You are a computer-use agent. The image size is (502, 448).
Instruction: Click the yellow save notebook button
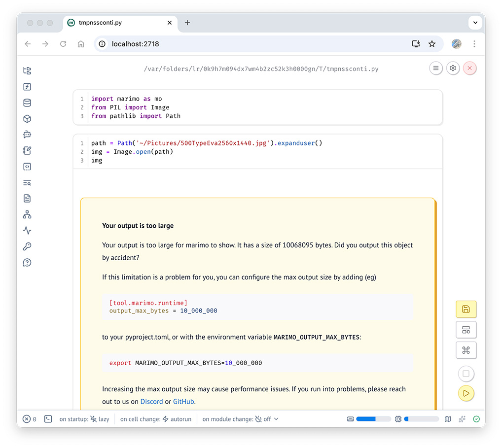coord(466,309)
